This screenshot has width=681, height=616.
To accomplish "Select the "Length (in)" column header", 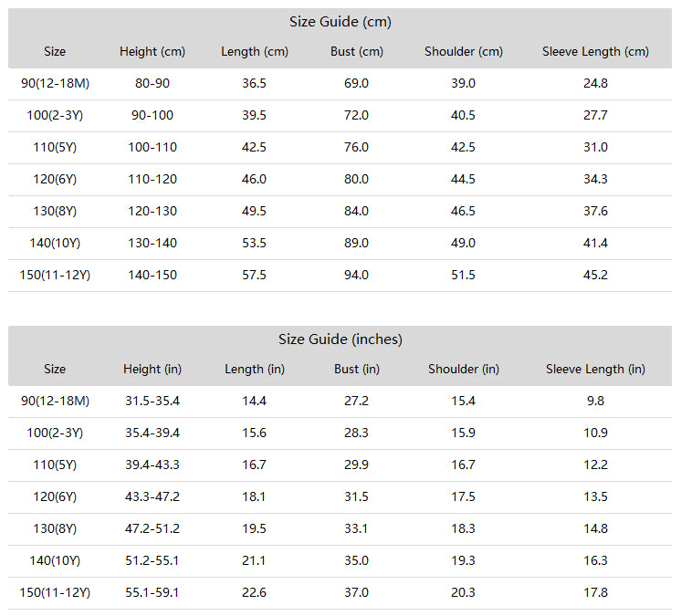I will pos(255,369).
